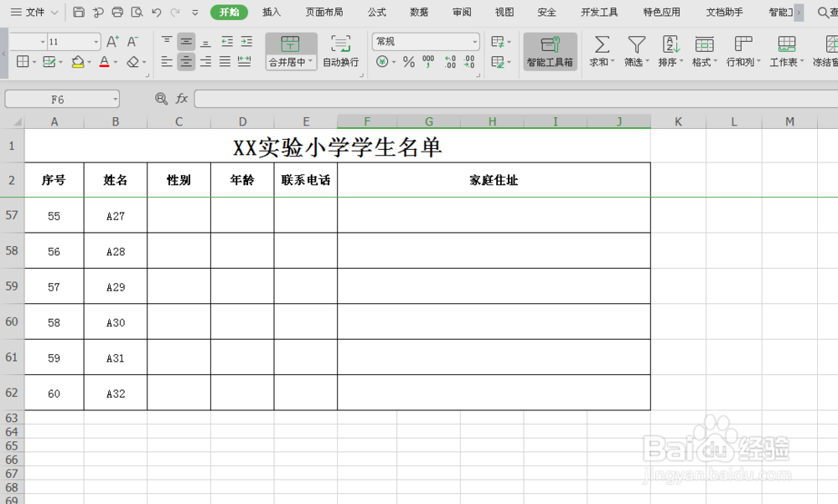
Task: Undo the last action
Action: point(156,12)
